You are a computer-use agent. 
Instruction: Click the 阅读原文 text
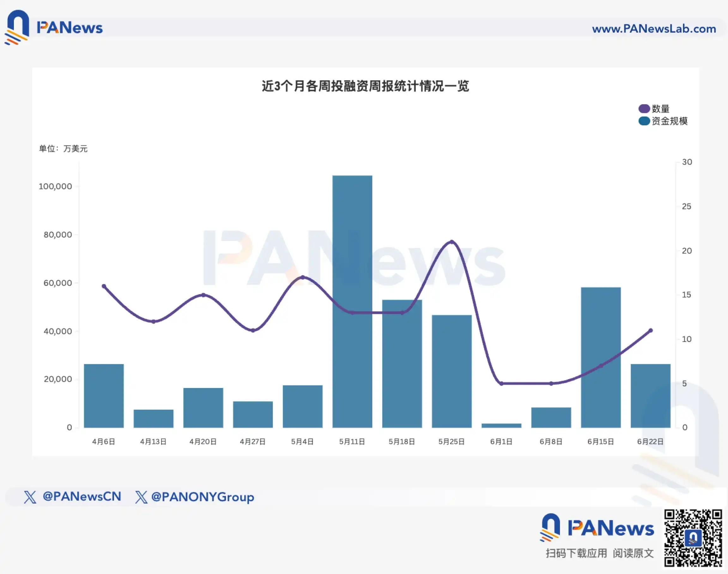click(x=634, y=553)
